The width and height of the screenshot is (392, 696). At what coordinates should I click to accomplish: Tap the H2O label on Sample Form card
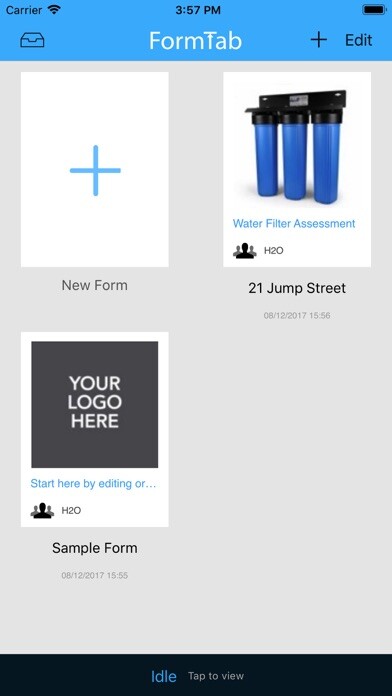point(71,510)
